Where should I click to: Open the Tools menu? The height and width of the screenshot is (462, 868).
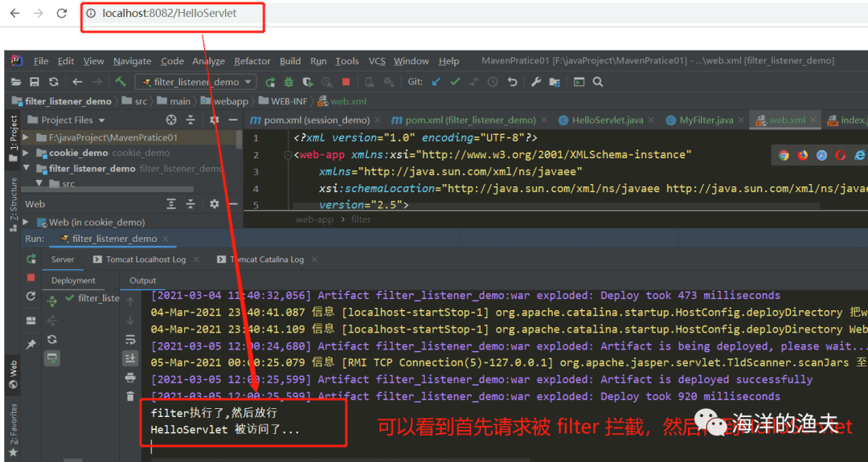pyautogui.click(x=346, y=61)
